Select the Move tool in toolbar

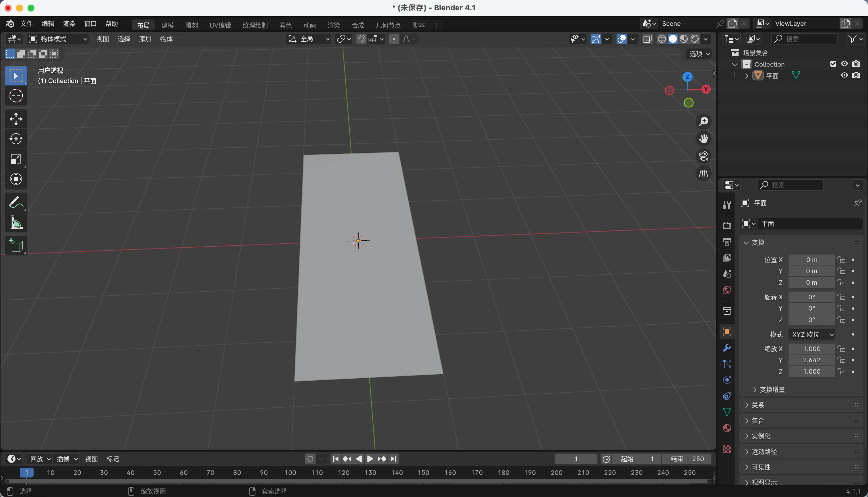pos(16,119)
